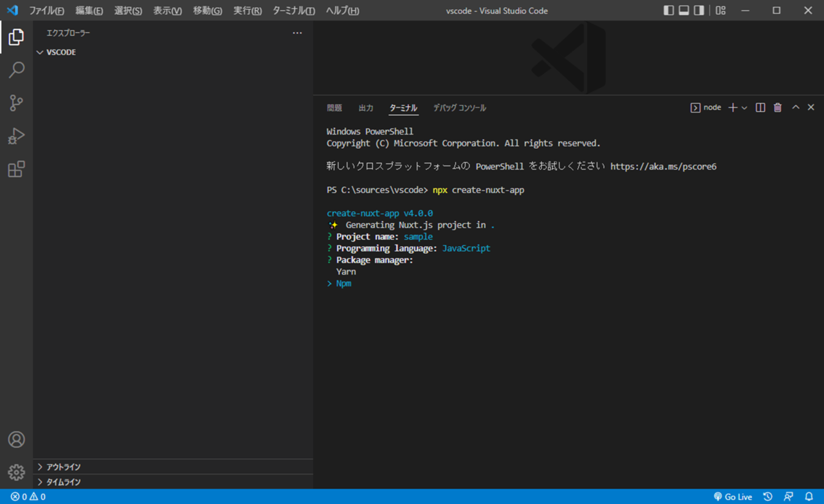
Task: Click the history status bar icon
Action: tap(768, 496)
